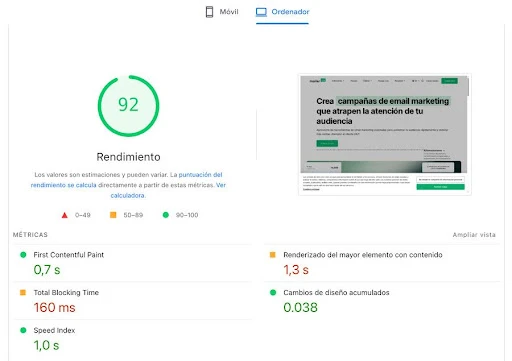Open the 'puntuación del rendimiento se calcula' link

(127, 180)
